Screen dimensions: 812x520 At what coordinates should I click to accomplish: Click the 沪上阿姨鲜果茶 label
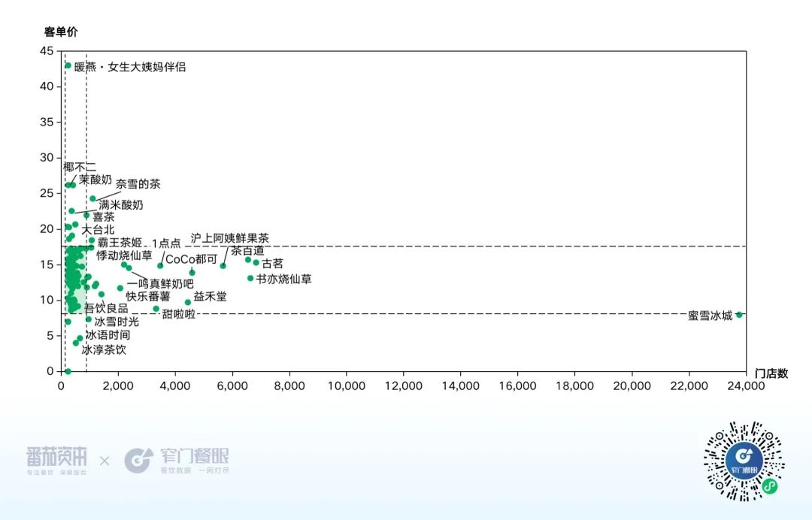click(230, 238)
